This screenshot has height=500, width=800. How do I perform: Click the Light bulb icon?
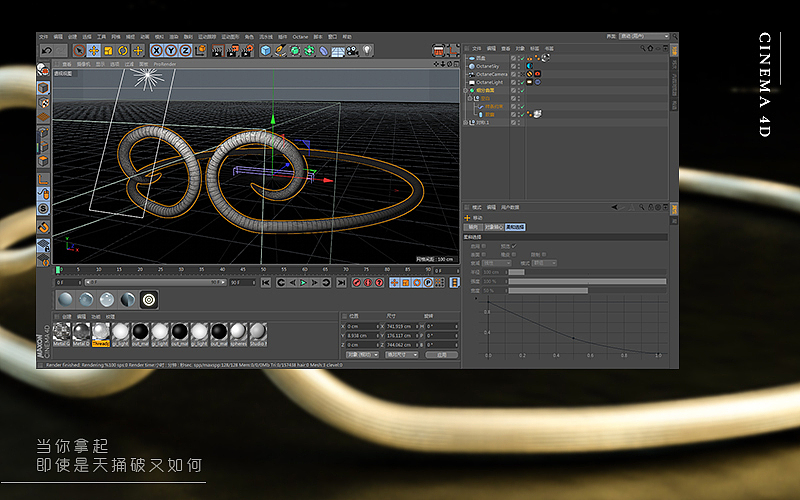(367, 51)
